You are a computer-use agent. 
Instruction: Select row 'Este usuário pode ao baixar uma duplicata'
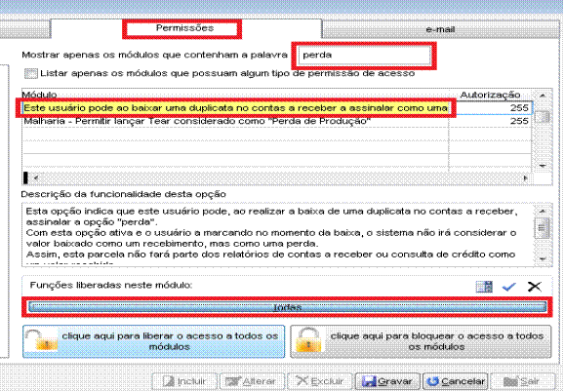tap(235, 108)
